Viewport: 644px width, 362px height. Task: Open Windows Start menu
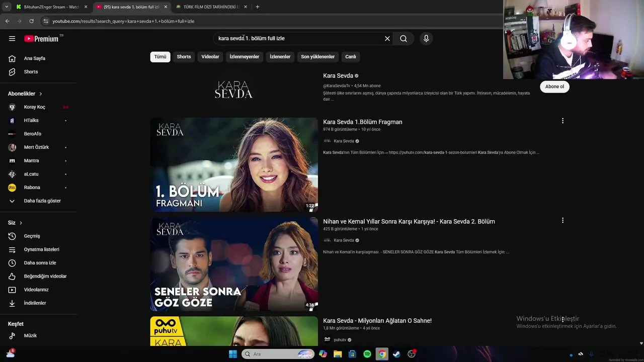233,354
